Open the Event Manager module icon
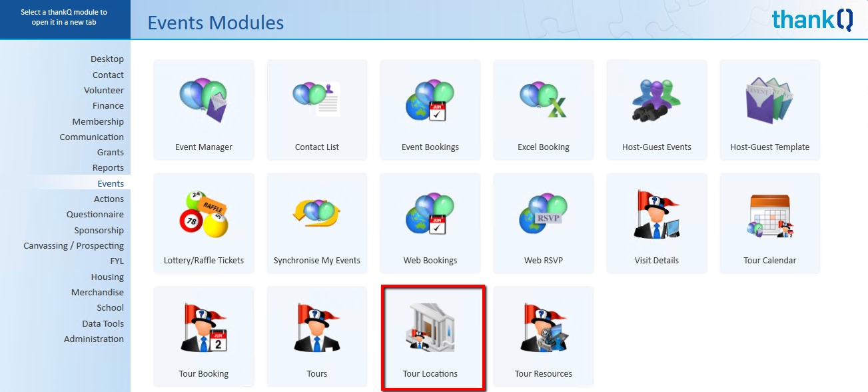This screenshot has height=392, width=868. [x=204, y=101]
